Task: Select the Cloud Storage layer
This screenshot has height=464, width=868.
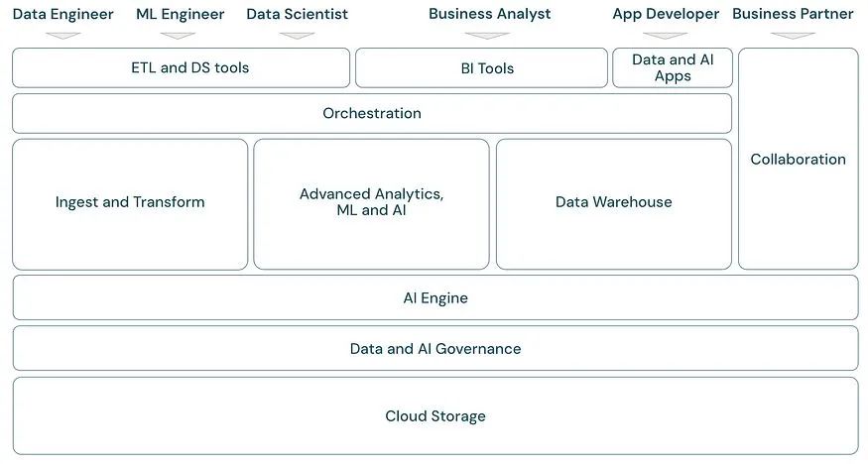Action: pyautogui.click(x=435, y=415)
